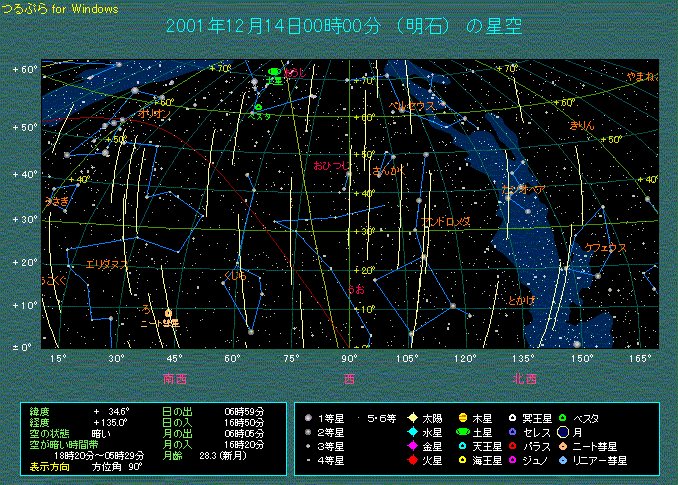678x485 pixels.
Task: Click the エリダヌス constellation label
Action: [x=106, y=264]
